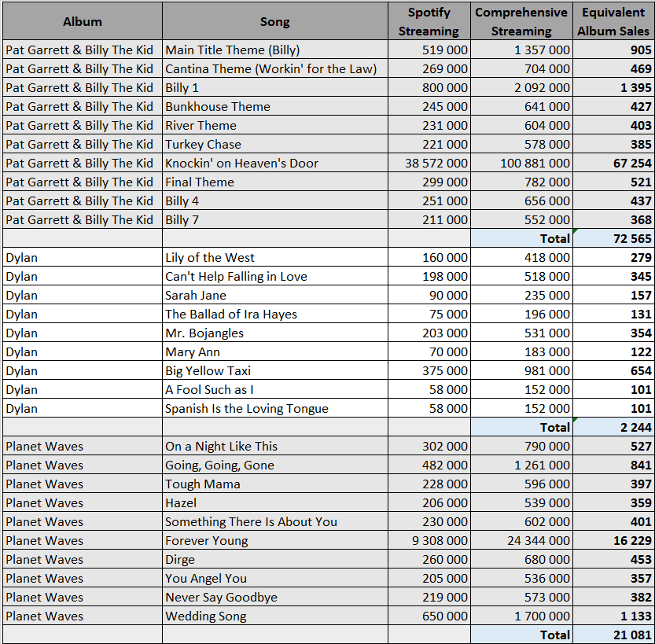This screenshot has height=644, width=655.
Task: Click Spanish Is the Loving Tongue
Action: pos(275,408)
